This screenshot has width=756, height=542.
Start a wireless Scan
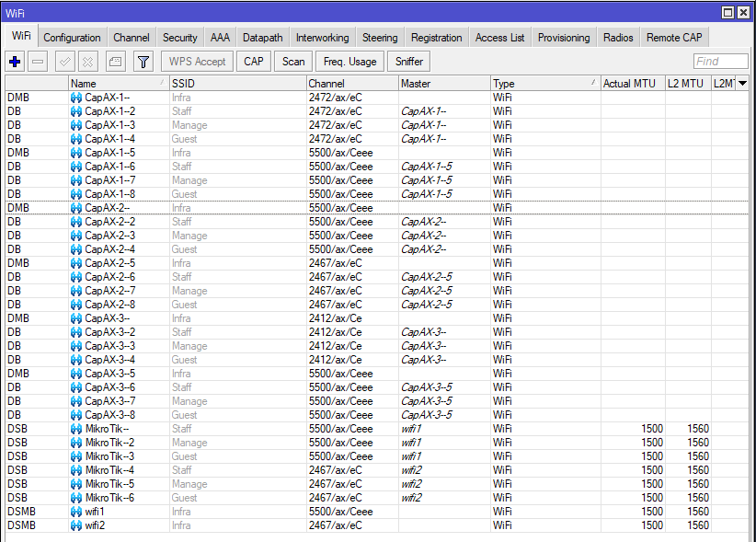click(x=292, y=61)
